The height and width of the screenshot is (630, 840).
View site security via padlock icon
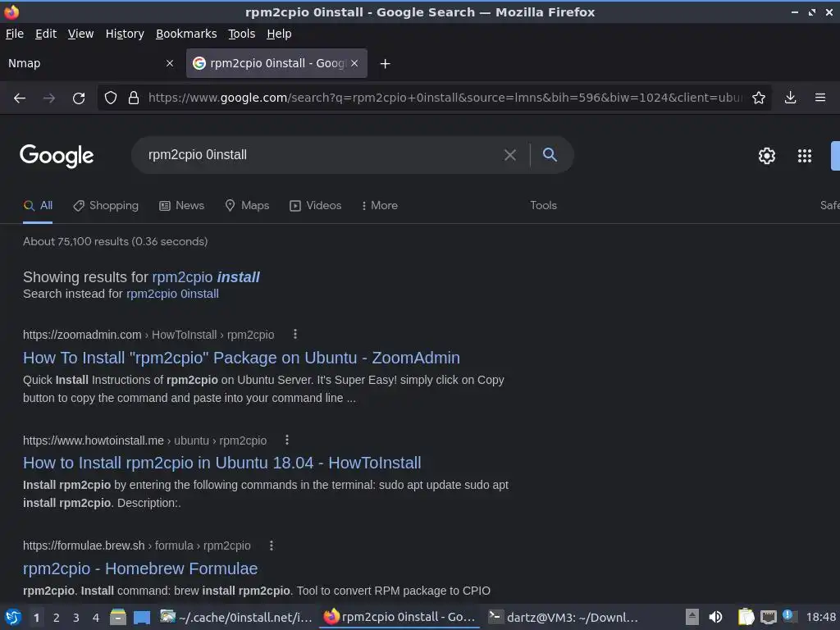134,98
